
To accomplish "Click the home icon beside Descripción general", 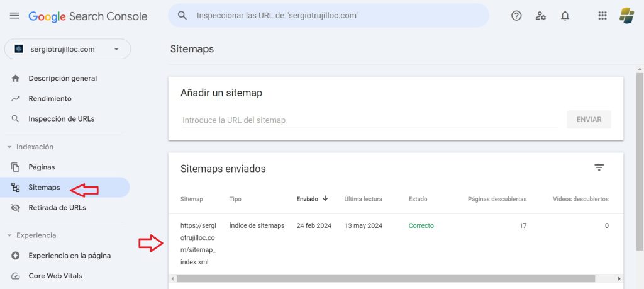I will click(x=16, y=78).
